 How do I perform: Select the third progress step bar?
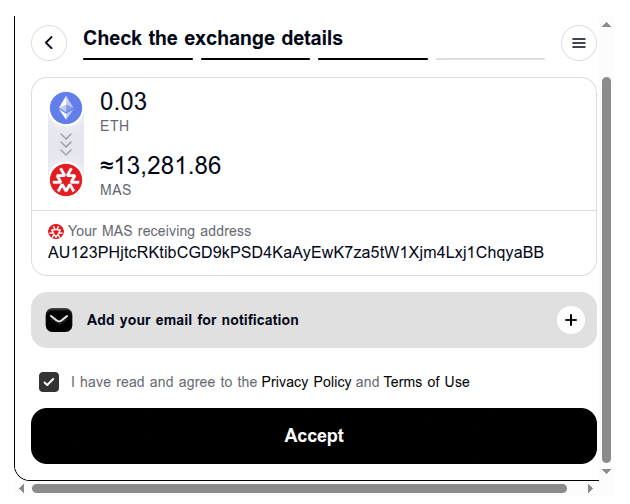(373, 59)
